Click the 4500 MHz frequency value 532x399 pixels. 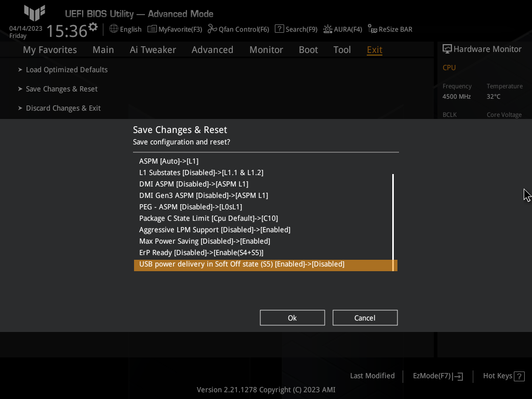(456, 96)
